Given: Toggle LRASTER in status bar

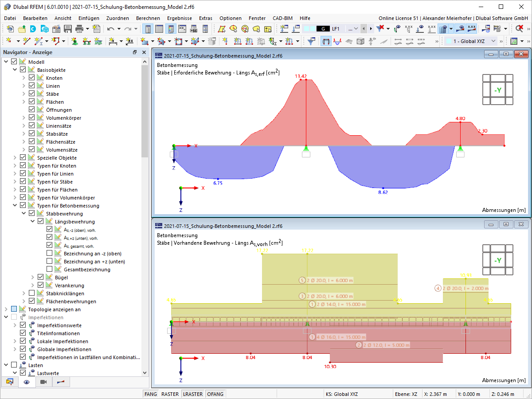Looking at the screenshot, I should (x=193, y=394).
